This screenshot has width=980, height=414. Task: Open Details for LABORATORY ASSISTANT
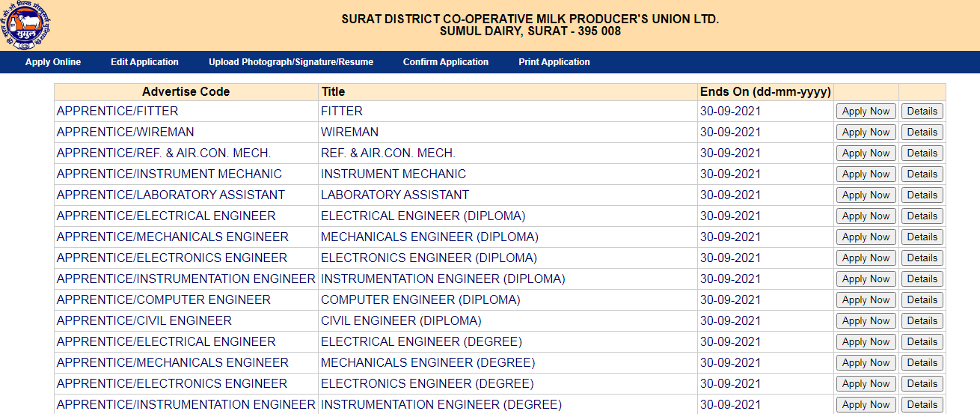(x=922, y=195)
